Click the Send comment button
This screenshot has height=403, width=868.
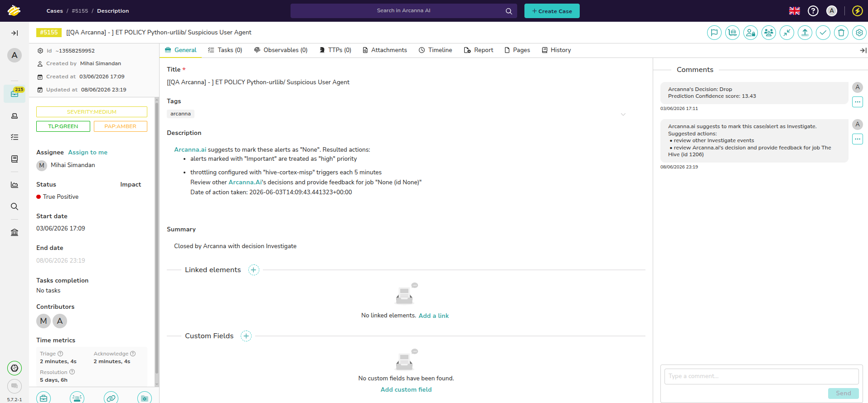pos(844,393)
